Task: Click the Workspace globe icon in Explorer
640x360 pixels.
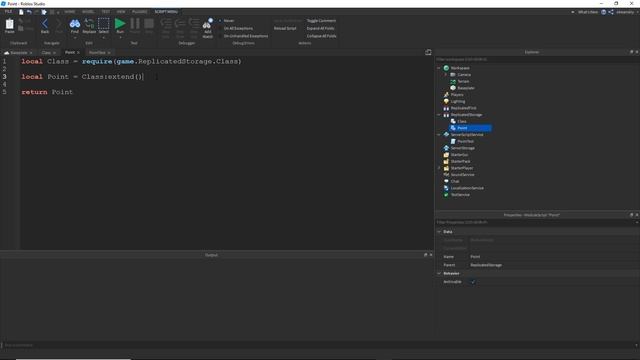Action: [446, 68]
